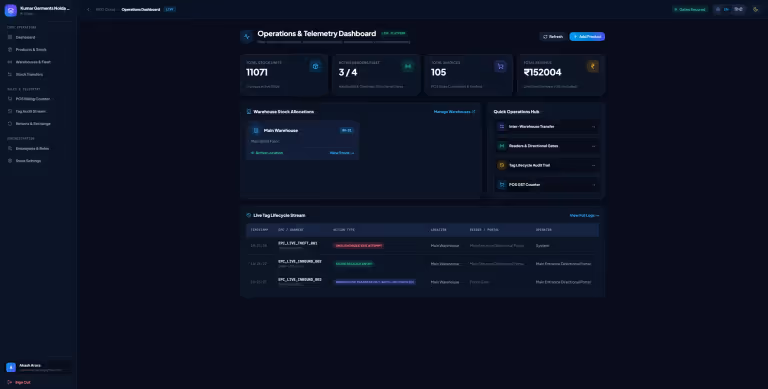Open the POS GST Counter quick action
Screen dimensions: 768x389
click(547, 185)
